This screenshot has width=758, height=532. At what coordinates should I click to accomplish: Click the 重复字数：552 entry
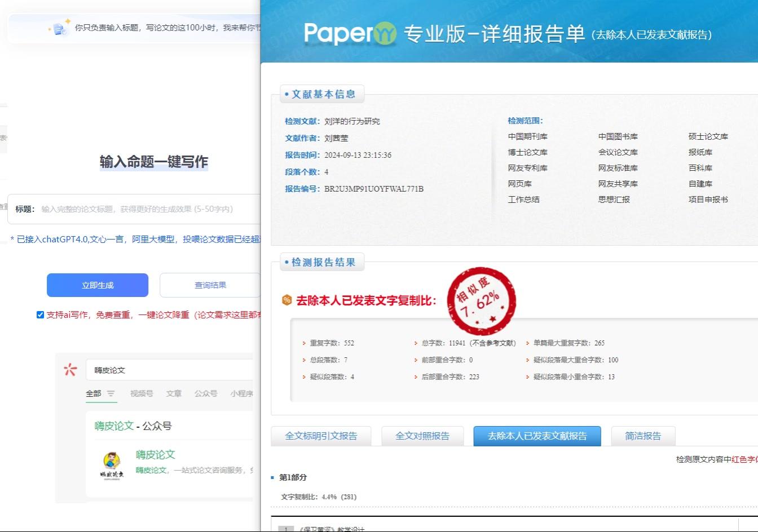(332, 343)
